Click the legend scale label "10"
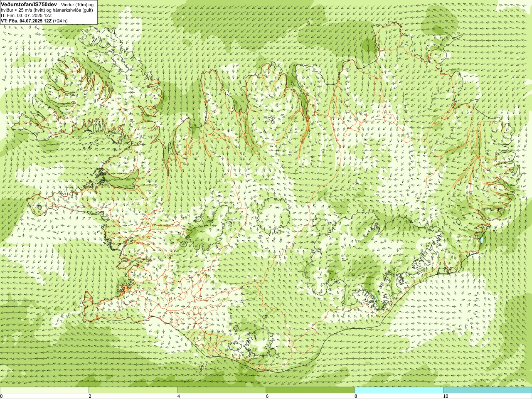 (x=446, y=396)
